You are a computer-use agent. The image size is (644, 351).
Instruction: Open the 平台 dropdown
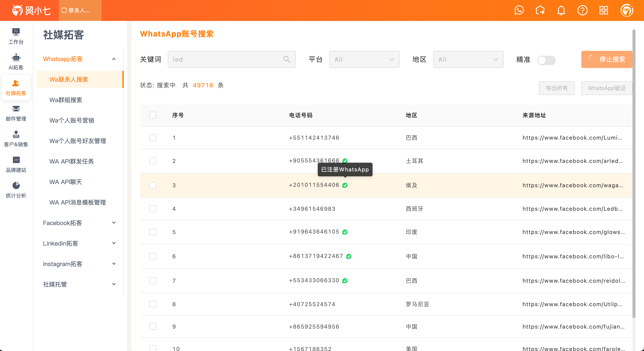tap(364, 59)
